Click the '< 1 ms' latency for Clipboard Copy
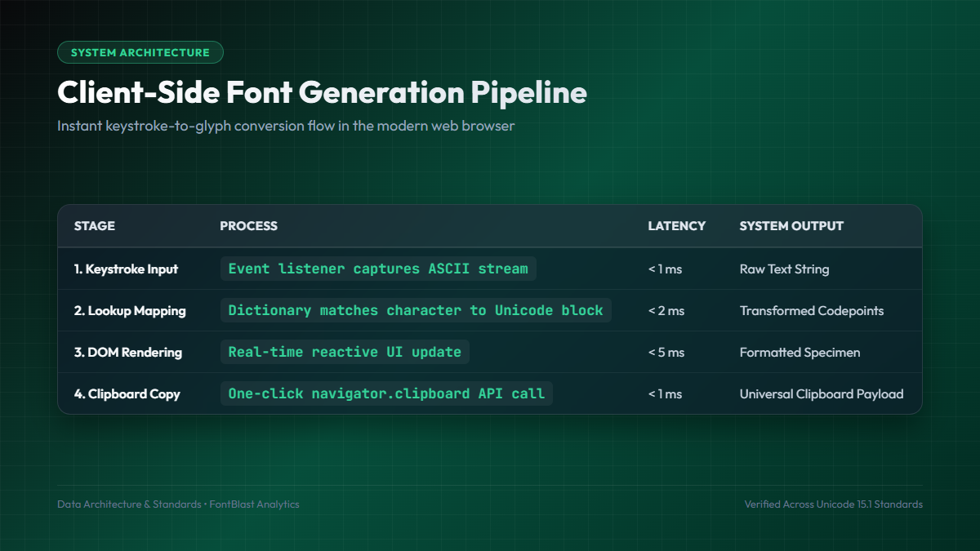 click(666, 393)
